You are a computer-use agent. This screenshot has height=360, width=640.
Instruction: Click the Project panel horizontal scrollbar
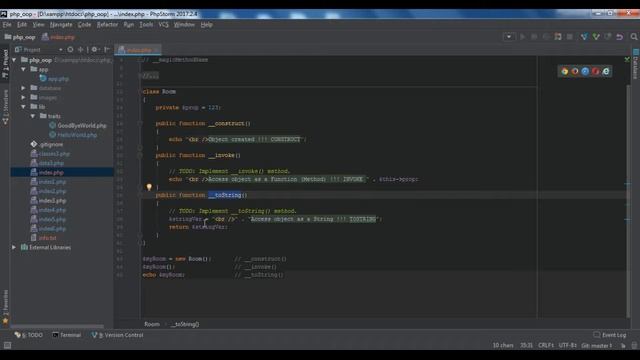[57, 327]
